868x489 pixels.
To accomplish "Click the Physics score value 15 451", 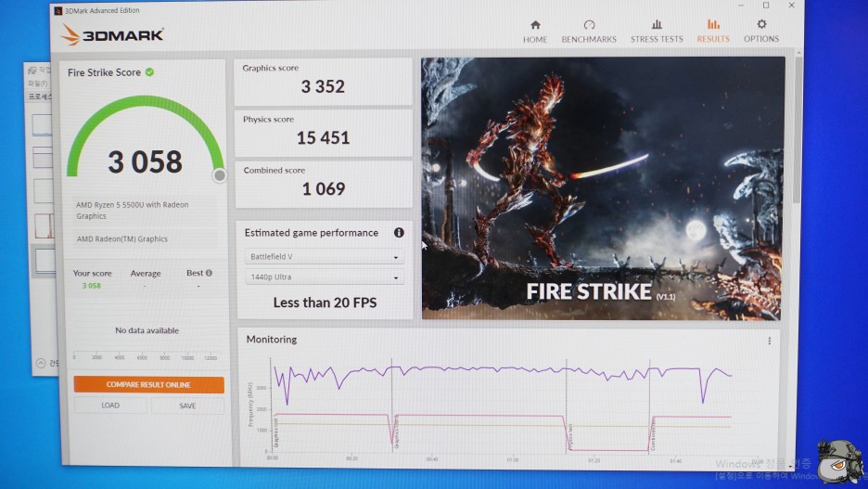I will pos(323,137).
